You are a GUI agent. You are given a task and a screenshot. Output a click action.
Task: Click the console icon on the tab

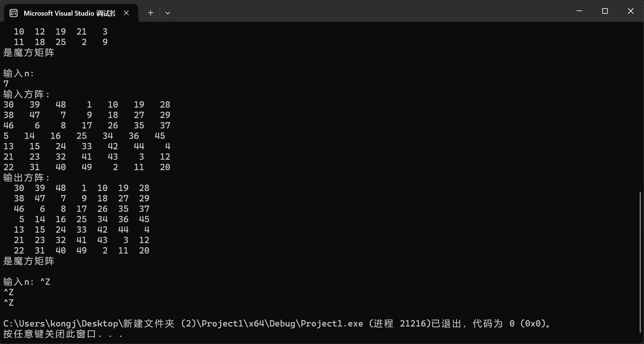[x=14, y=13]
